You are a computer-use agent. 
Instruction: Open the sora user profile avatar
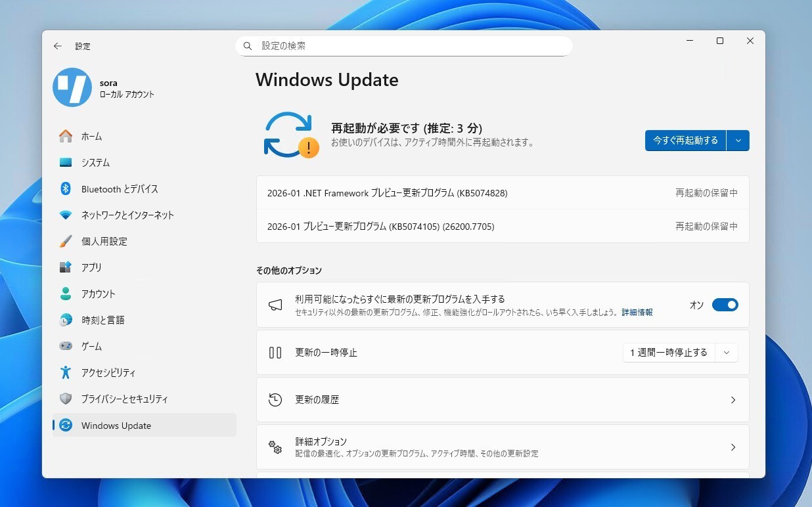tap(72, 87)
